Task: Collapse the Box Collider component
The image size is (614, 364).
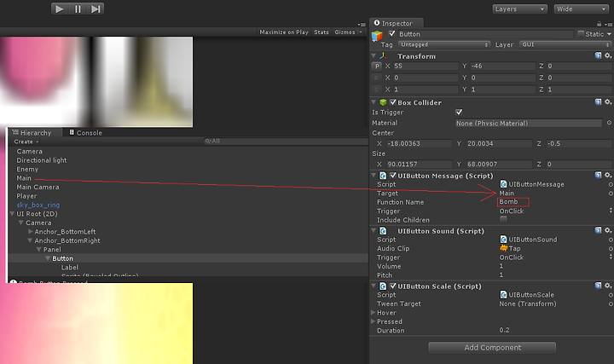Action: (374, 102)
